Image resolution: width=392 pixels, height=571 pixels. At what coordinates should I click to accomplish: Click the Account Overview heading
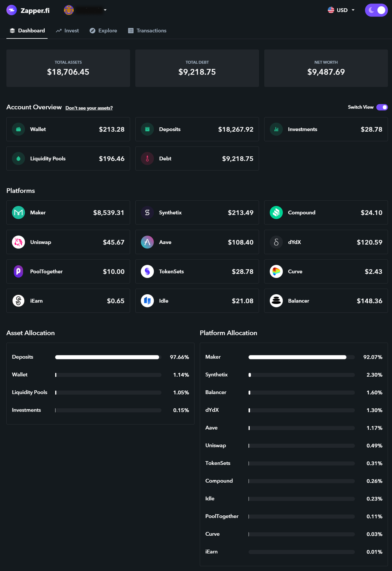[34, 107]
